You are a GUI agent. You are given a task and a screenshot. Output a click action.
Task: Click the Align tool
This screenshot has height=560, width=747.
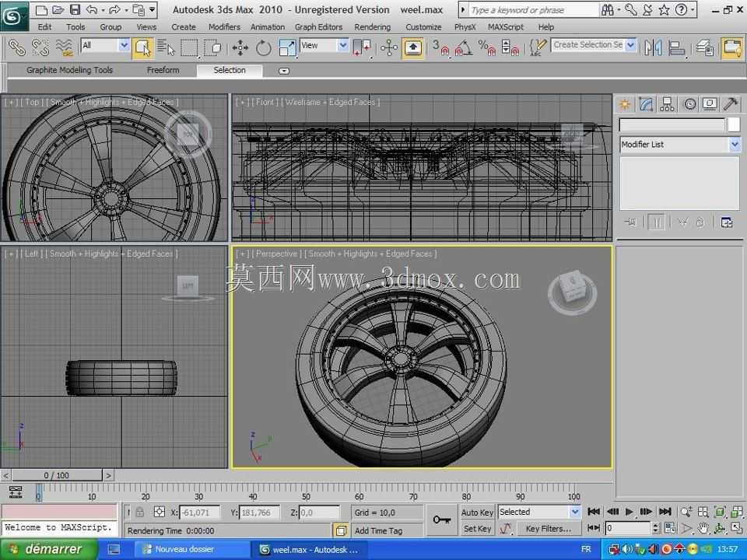676,47
